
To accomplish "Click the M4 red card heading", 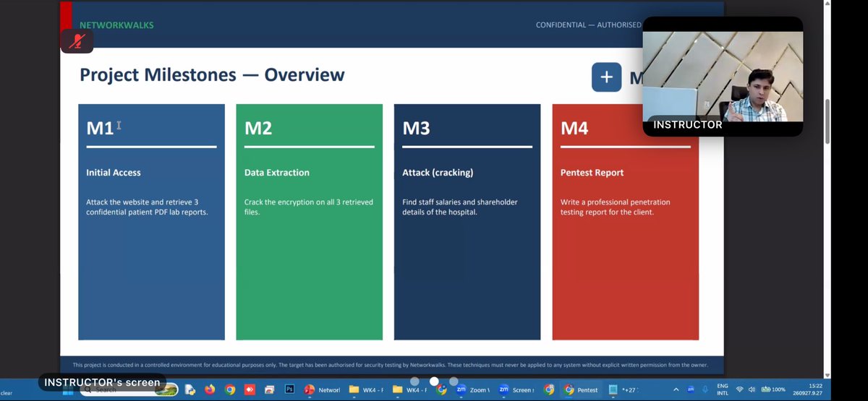I will click(574, 128).
